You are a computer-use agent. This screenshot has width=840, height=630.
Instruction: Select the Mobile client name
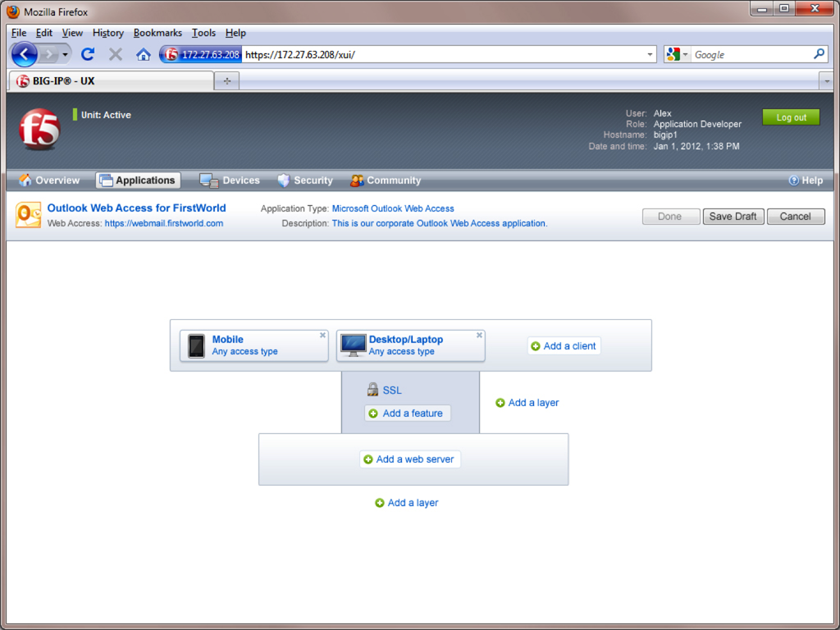pos(228,340)
